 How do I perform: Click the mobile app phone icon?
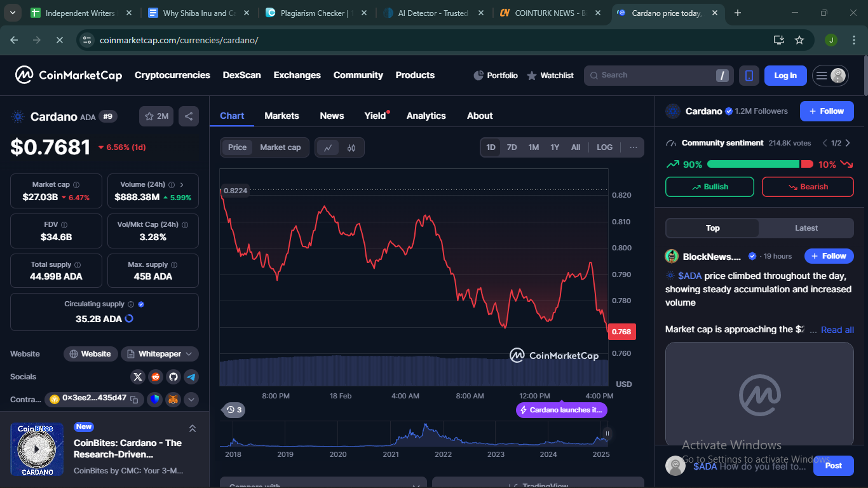(x=749, y=76)
